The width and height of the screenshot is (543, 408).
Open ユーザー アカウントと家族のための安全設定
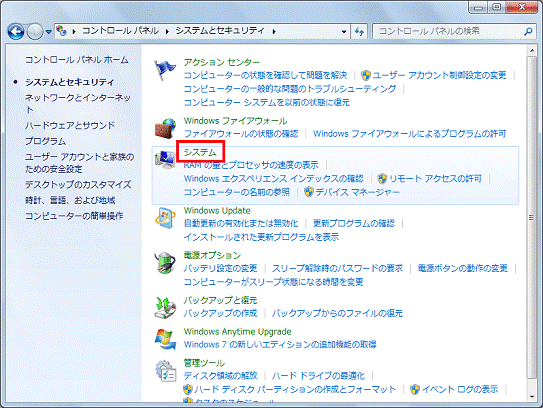(79, 163)
